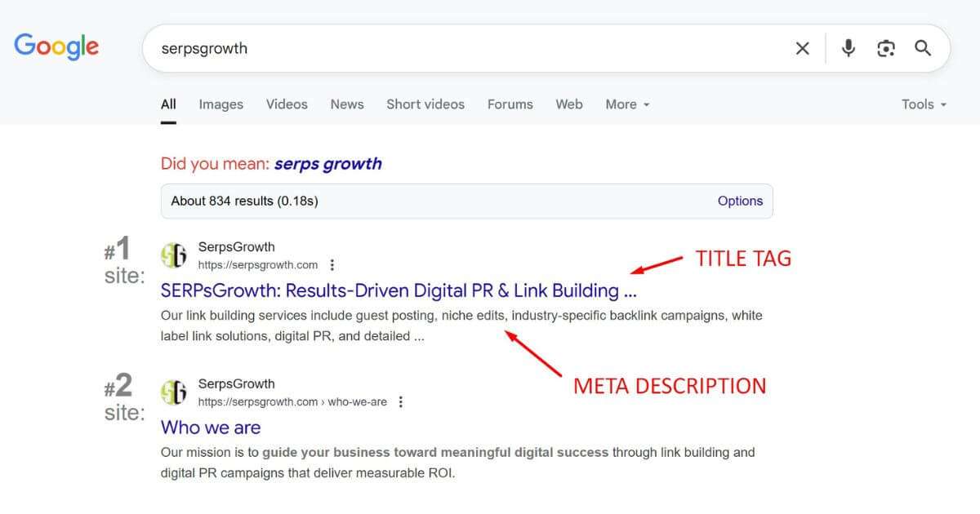This screenshot has height=514, width=980.
Task: Click the magnifying glass to search
Action: tap(923, 48)
